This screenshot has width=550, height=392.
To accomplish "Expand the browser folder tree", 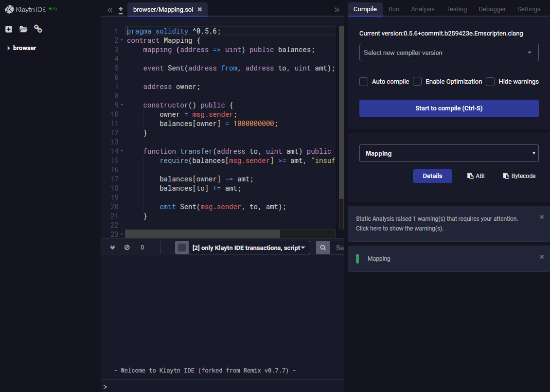I will click(x=8, y=48).
